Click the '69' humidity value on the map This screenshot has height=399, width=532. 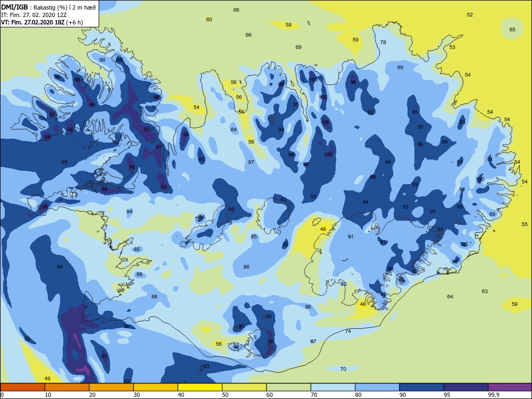298,47
